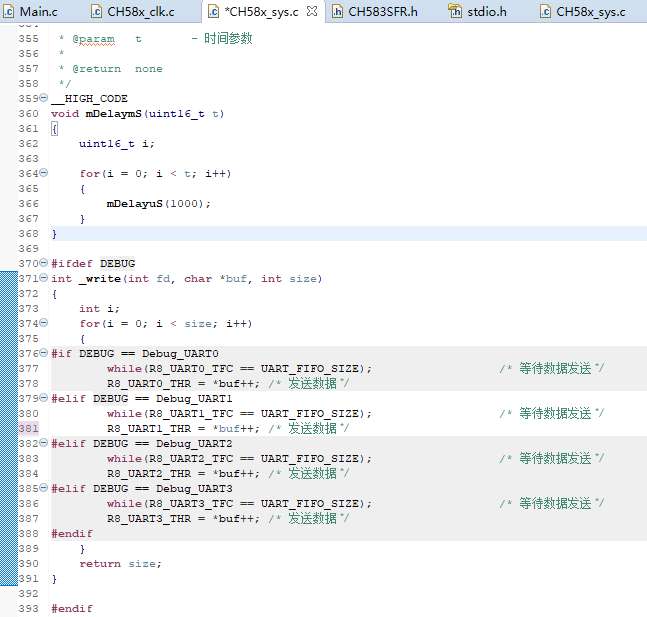This screenshot has width=647, height=617.
Task: Click the header file icon on stdio.h tab
Action: click(x=456, y=12)
